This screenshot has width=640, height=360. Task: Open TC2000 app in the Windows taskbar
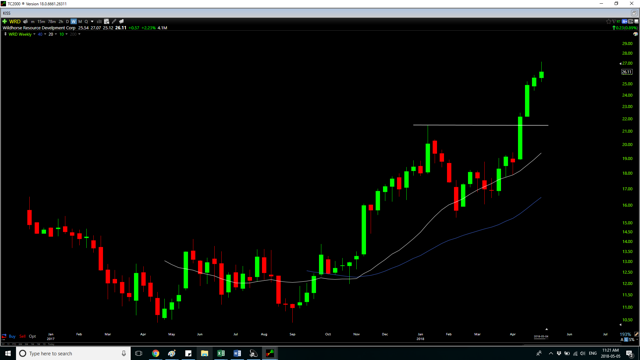coord(270,353)
